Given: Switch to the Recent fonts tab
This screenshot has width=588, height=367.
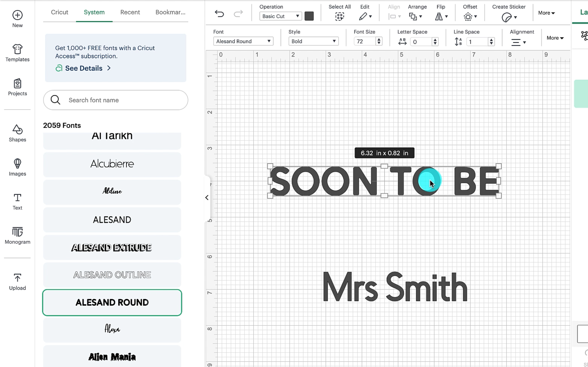Looking at the screenshot, I should tap(130, 12).
